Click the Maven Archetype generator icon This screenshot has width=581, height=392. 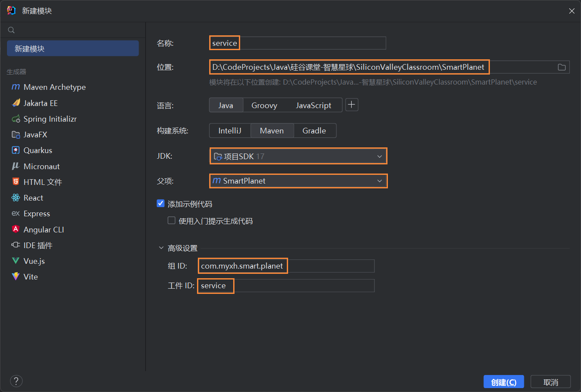[x=16, y=87]
